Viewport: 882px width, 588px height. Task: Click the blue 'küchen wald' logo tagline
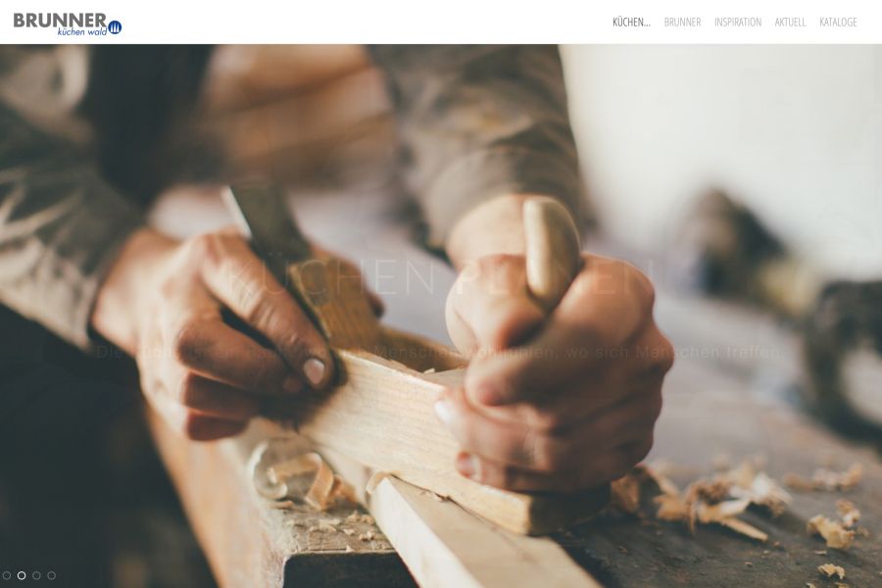coord(82,32)
